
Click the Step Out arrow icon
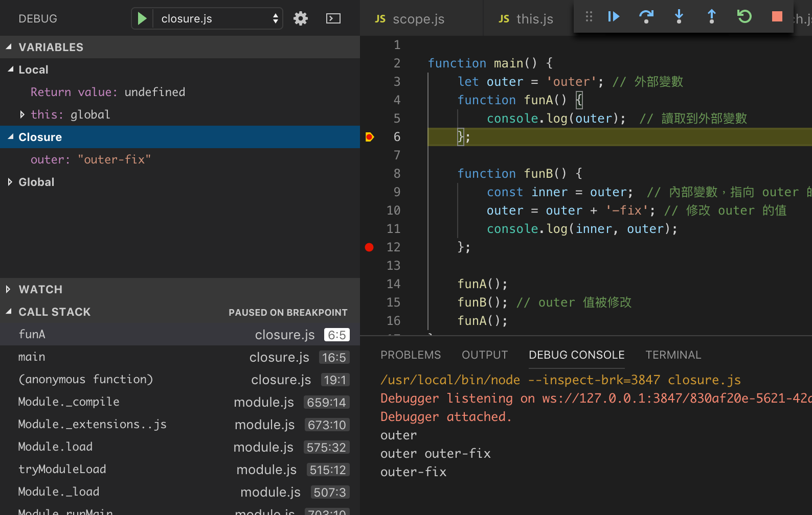pos(711,17)
